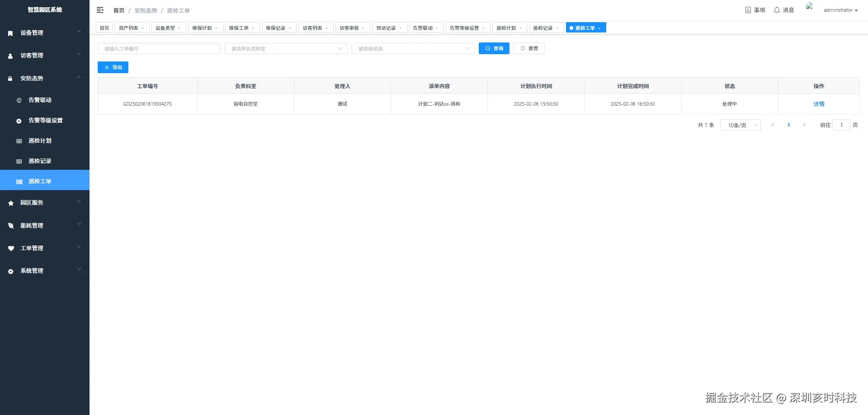The height and width of the screenshot is (415, 868).
Task: Click the 安防态势 lock icon
Action: [x=10, y=79]
